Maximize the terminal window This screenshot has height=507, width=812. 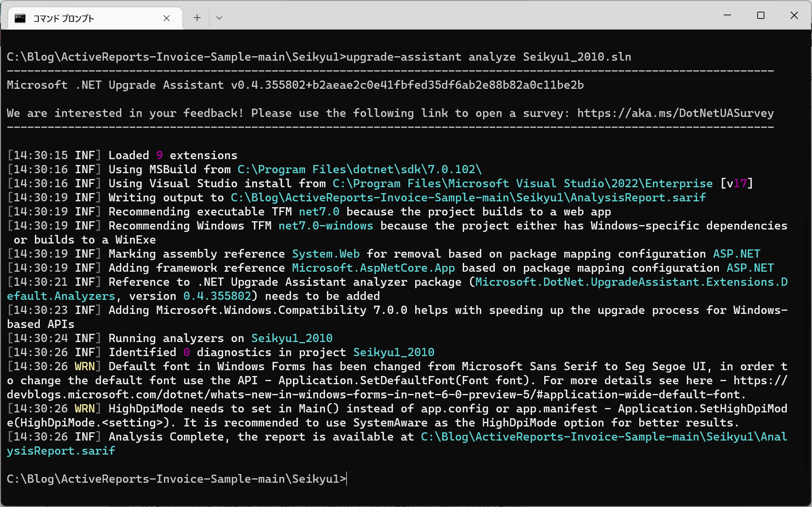click(761, 16)
